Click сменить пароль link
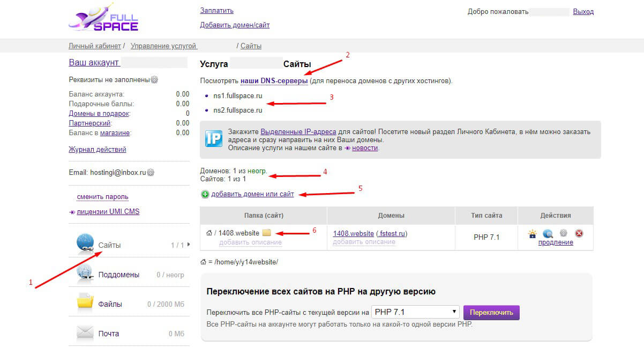Image resolution: width=644 pixels, height=347 pixels. pos(103,197)
